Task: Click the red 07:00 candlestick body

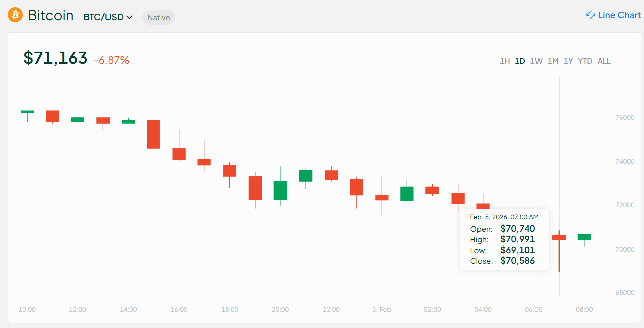Action: (x=559, y=237)
